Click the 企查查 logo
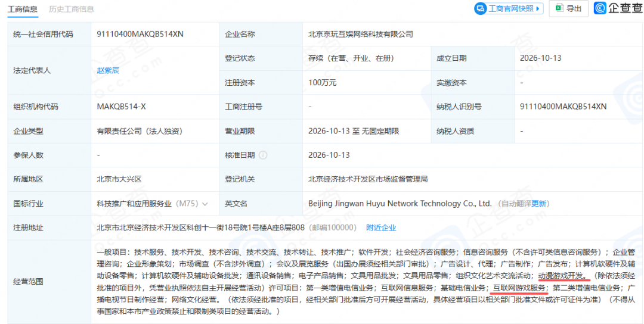Screen dimensions: 644x324 pyautogui.click(x=618, y=8)
